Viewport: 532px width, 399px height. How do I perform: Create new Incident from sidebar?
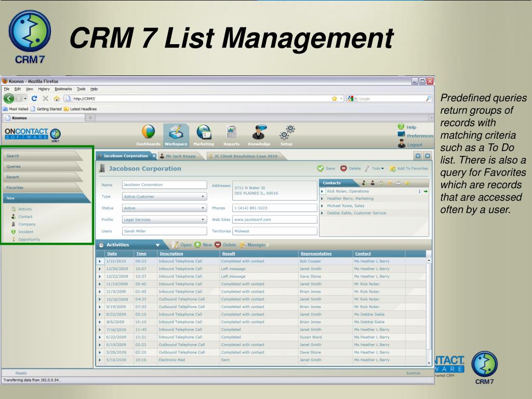click(22, 232)
